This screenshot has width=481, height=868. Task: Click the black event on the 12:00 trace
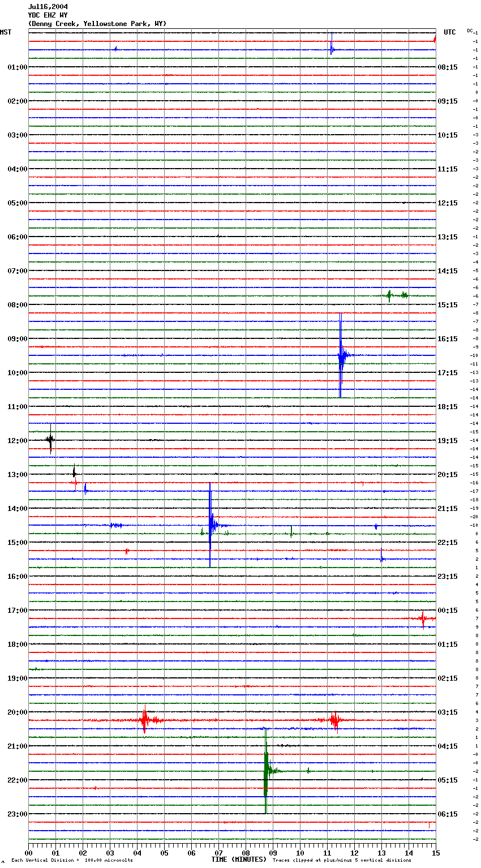point(50,439)
